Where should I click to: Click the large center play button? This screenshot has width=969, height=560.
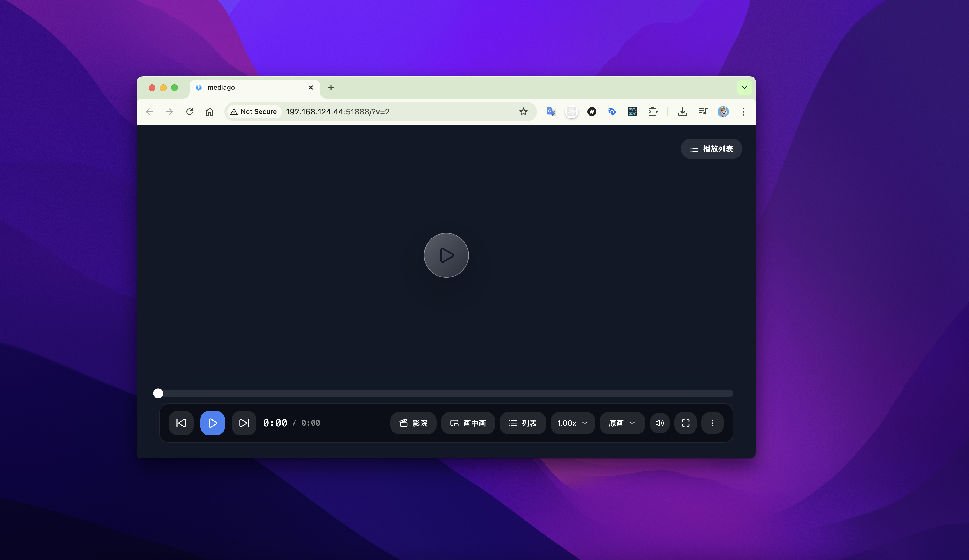(x=446, y=255)
